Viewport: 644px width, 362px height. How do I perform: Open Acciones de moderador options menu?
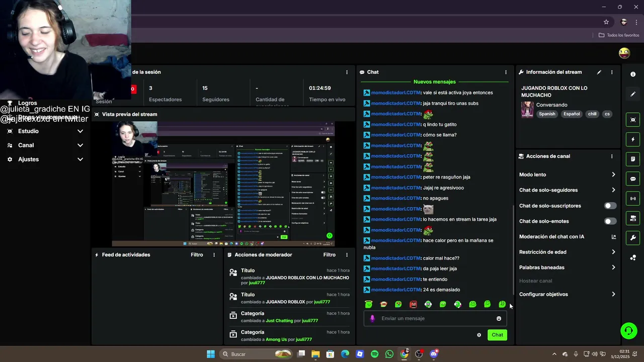click(347, 255)
